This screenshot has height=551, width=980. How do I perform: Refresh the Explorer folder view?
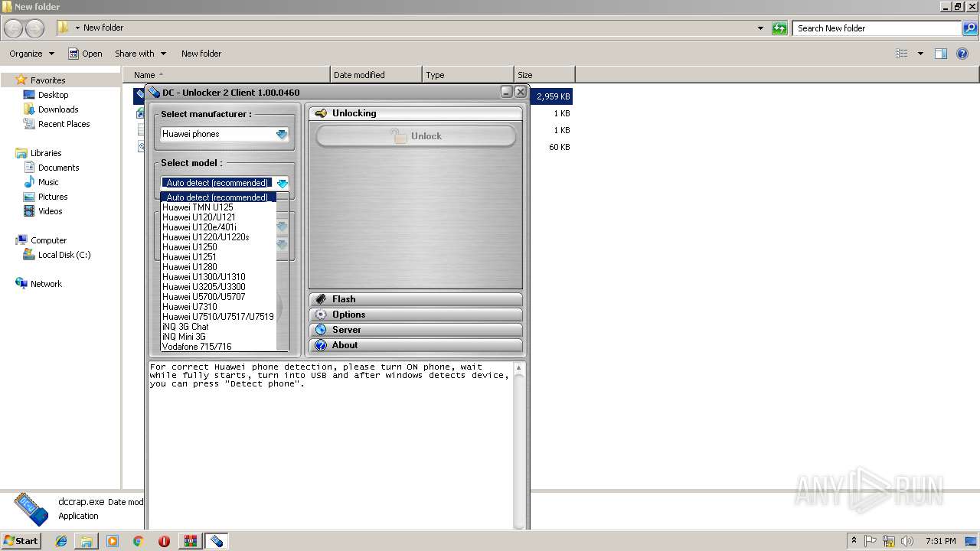(x=779, y=28)
